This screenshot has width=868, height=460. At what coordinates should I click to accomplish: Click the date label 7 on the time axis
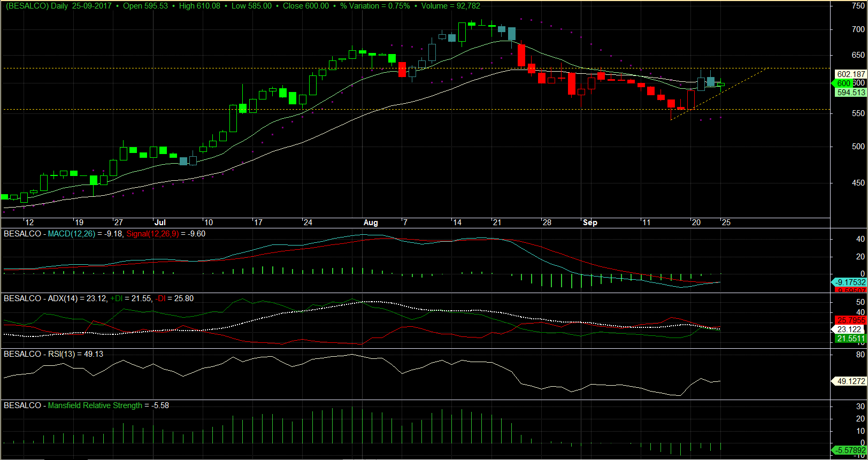[405, 223]
